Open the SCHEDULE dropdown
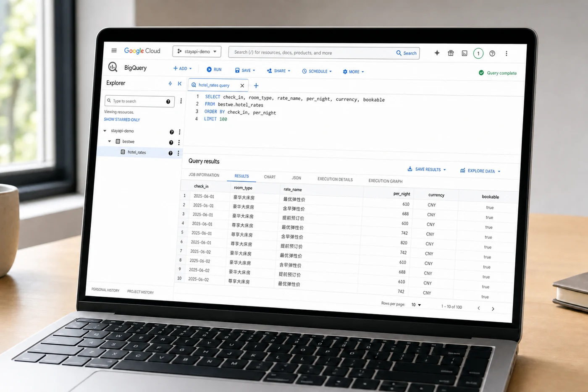The width and height of the screenshot is (588, 392). (x=317, y=71)
